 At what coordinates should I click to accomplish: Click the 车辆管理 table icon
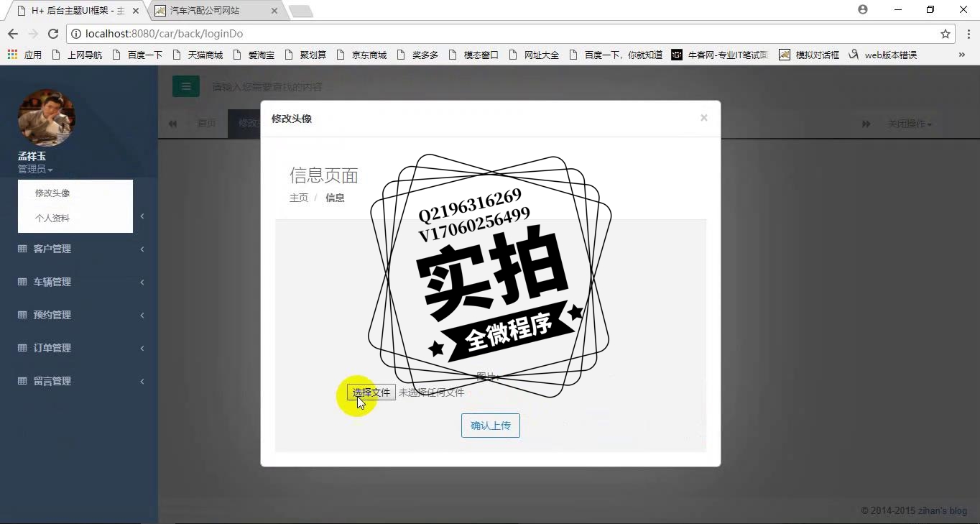click(22, 282)
